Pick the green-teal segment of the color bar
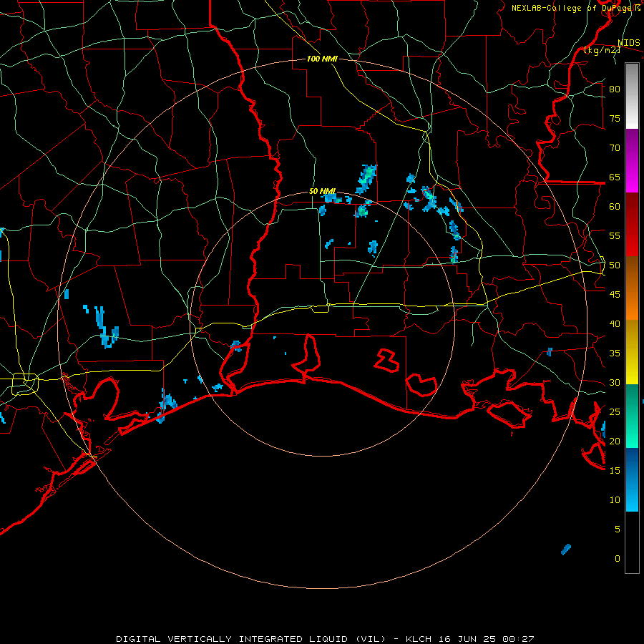 click(632, 416)
